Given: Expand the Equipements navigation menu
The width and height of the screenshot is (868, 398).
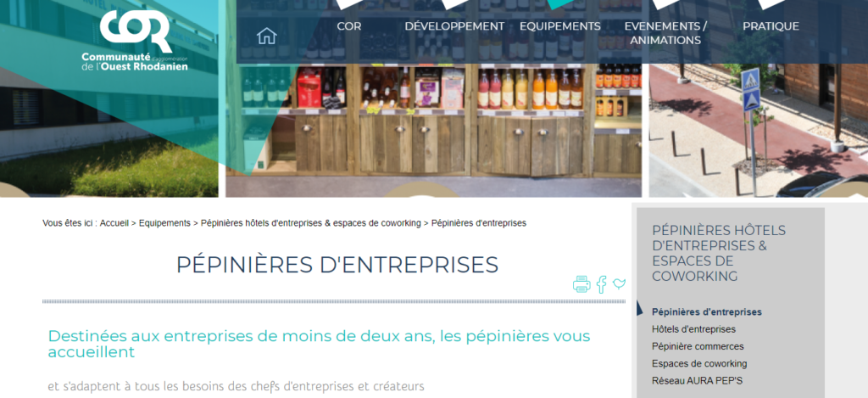Looking at the screenshot, I should 559,26.
